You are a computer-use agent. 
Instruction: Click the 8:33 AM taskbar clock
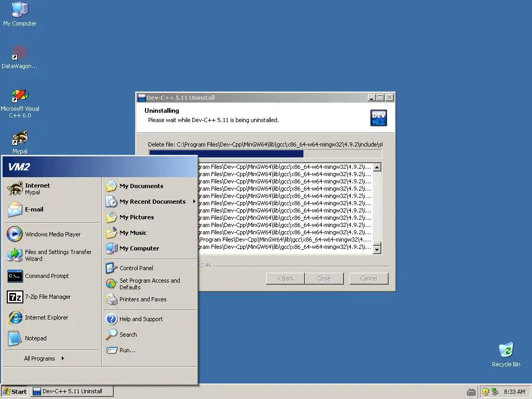(514, 392)
